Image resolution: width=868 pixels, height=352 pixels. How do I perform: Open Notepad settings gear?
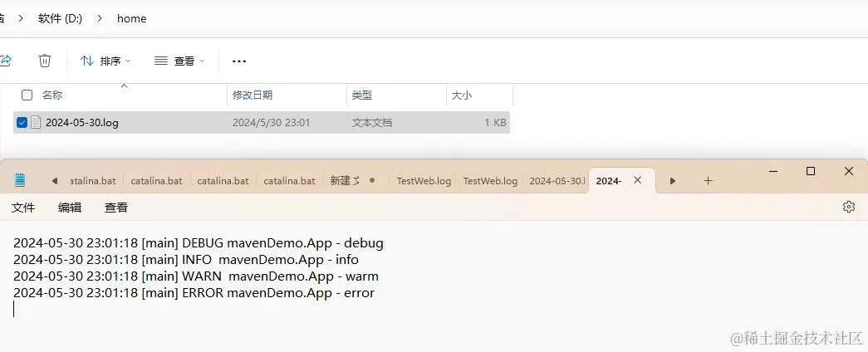848,207
